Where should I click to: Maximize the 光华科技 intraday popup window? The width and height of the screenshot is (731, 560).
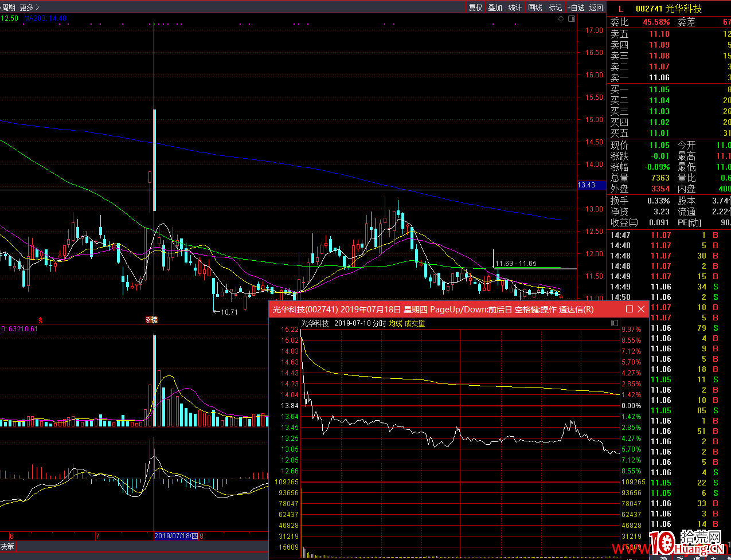630,309
